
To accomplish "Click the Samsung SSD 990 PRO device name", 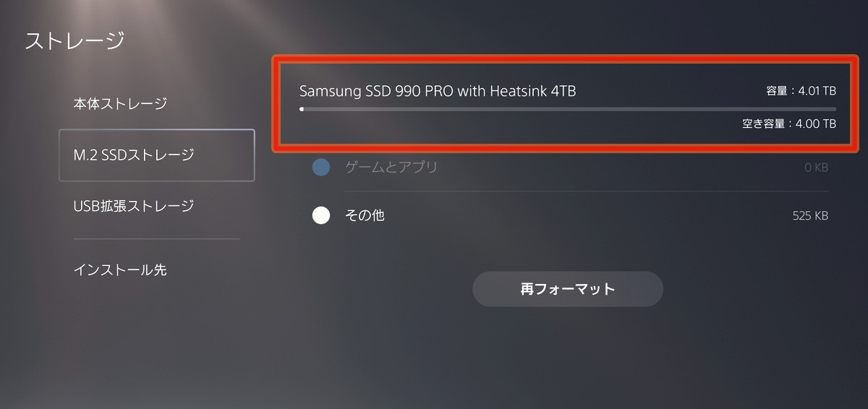I will (438, 91).
